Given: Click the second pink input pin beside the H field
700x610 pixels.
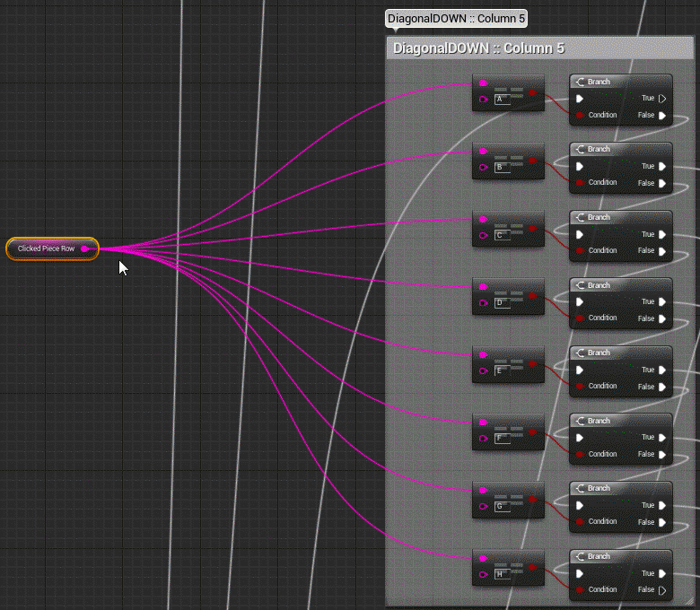Looking at the screenshot, I should pos(483,574).
